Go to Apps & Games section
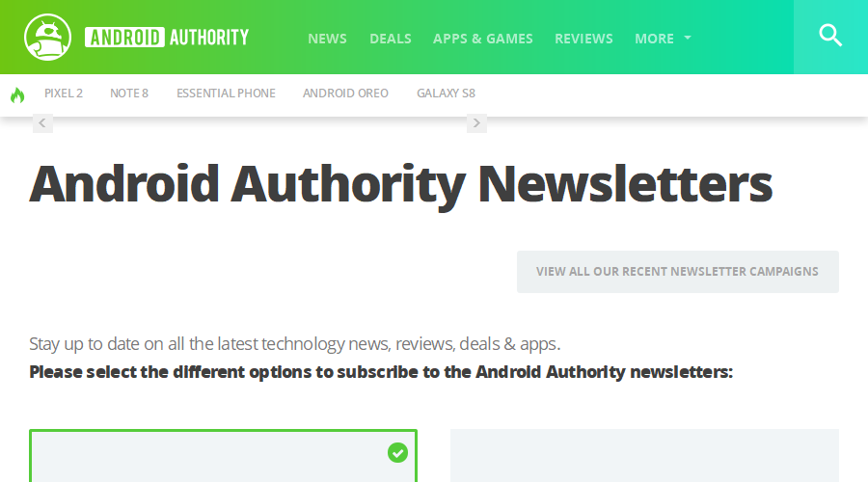Image resolution: width=868 pixels, height=482 pixels. click(483, 39)
